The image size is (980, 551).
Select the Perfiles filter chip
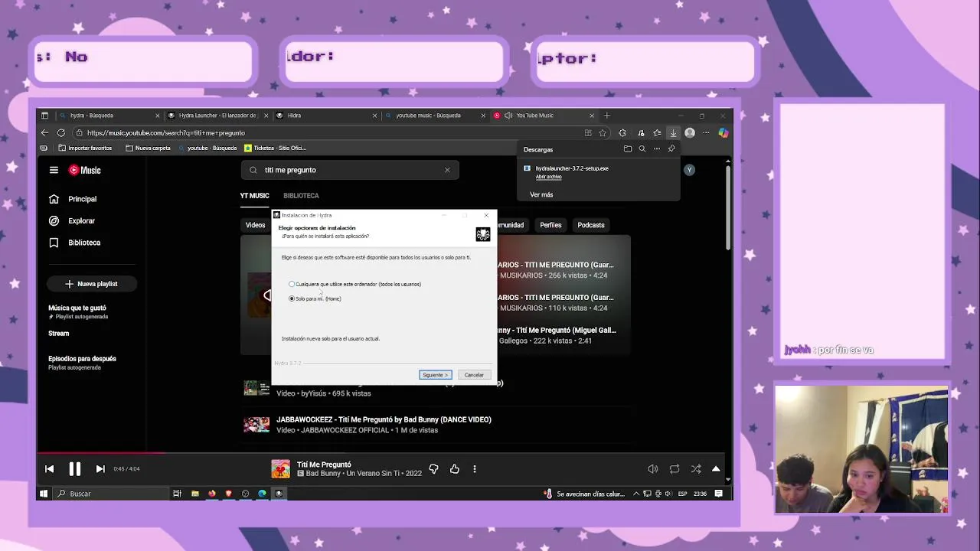(x=550, y=225)
